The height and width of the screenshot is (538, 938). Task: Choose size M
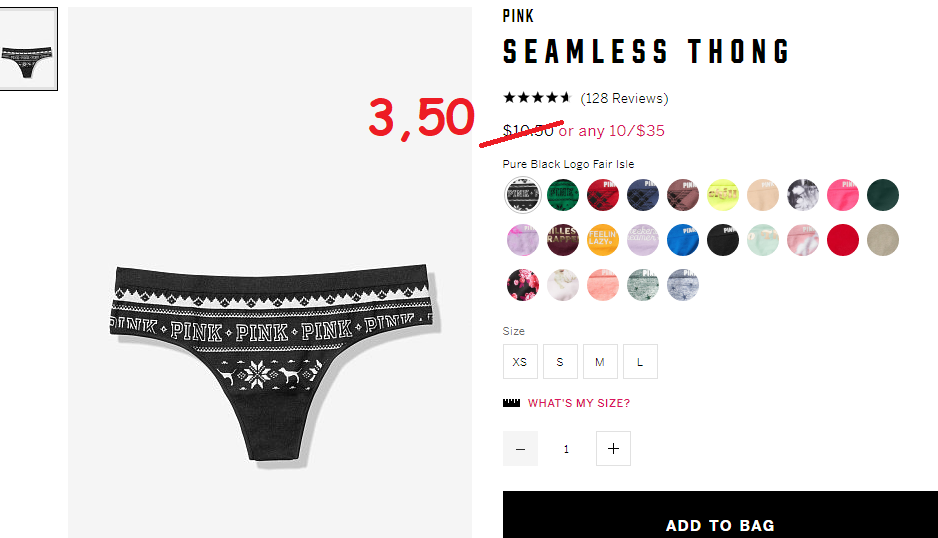tap(600, 361)
